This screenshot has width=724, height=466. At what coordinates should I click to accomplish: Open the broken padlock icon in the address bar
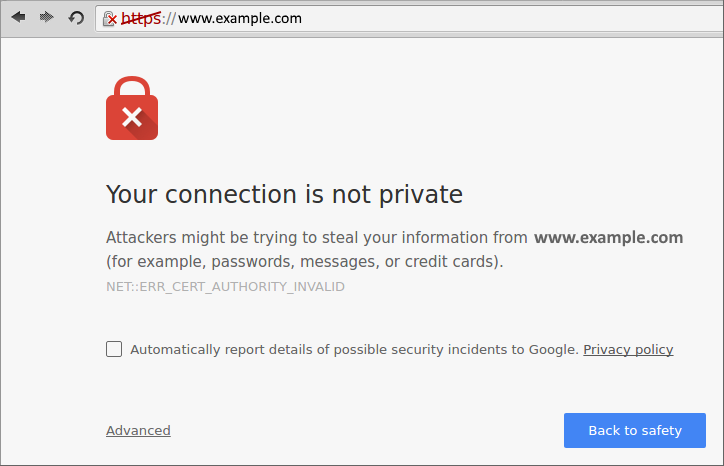click(110, 19)
